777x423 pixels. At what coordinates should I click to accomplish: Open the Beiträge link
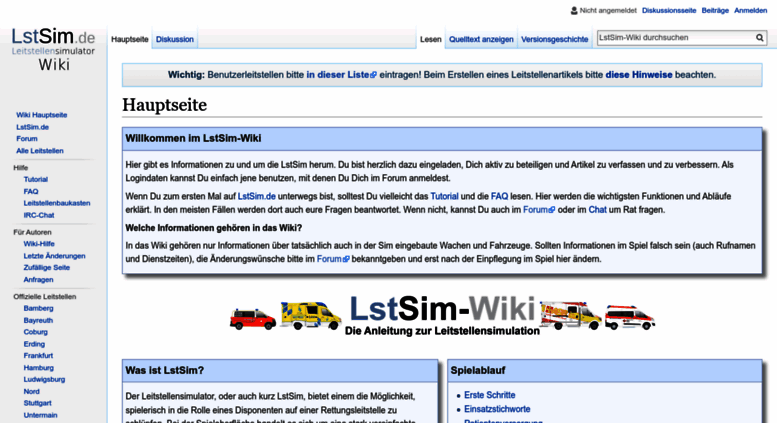(x=715, y=10)
